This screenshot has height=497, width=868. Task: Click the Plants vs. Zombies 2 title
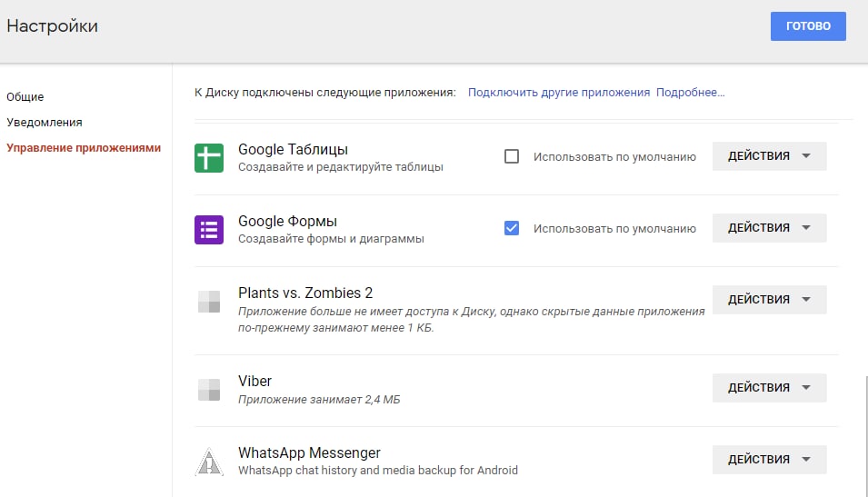coord(305,293)
